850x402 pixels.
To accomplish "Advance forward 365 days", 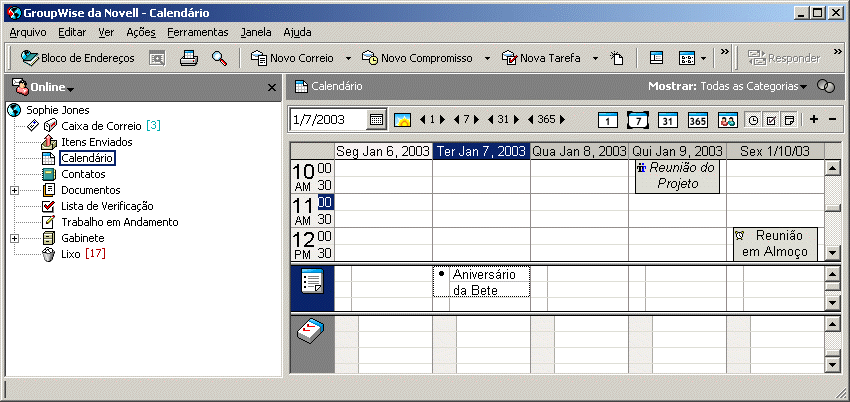I will (562, 119).
